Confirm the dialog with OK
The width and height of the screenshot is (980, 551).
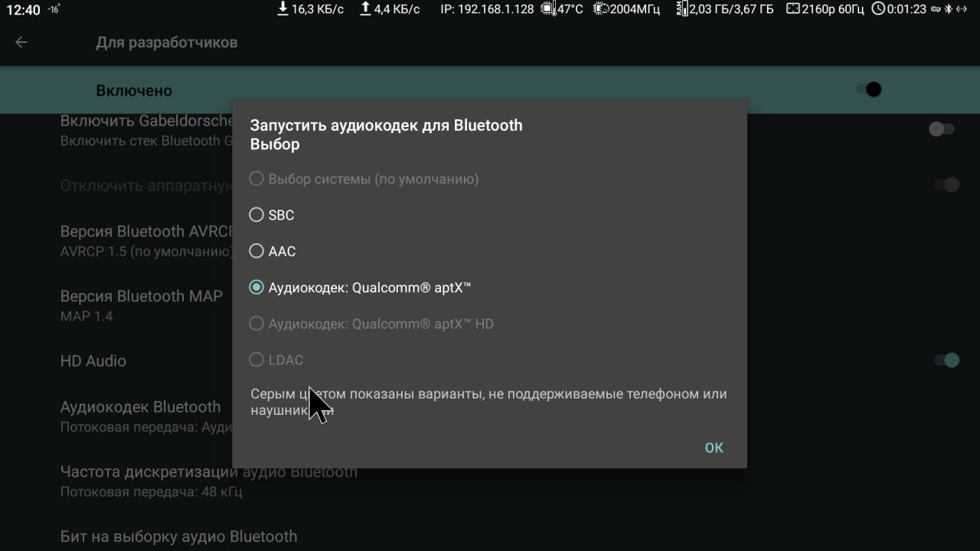coord(714,448)
